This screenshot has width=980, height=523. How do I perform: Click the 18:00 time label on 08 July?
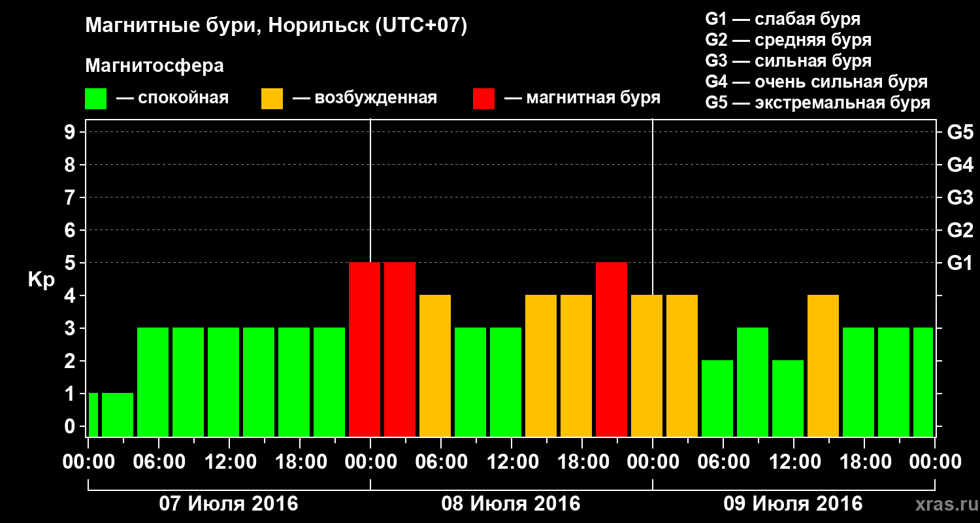pyautogui.click(x=582, y=462)
